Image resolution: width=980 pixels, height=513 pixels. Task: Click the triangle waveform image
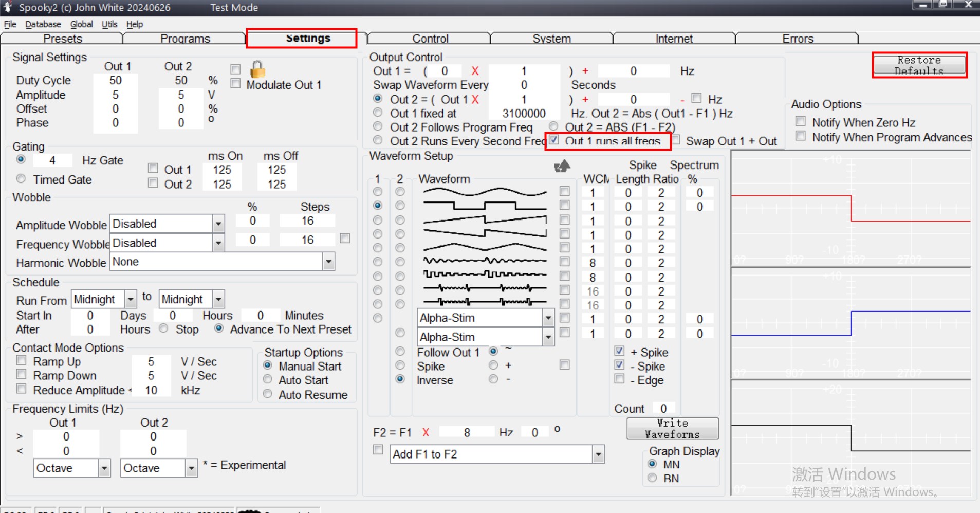[484, 248]
